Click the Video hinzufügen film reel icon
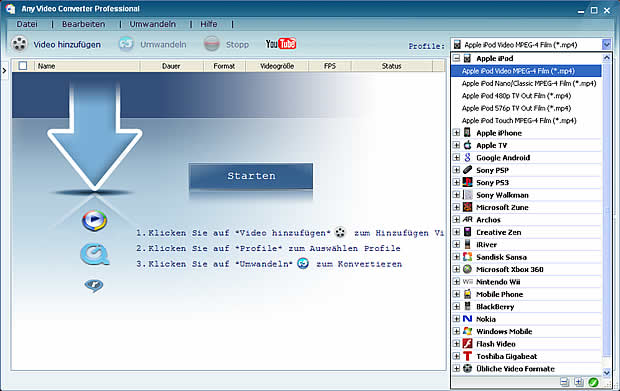 (x=19, y=44)
